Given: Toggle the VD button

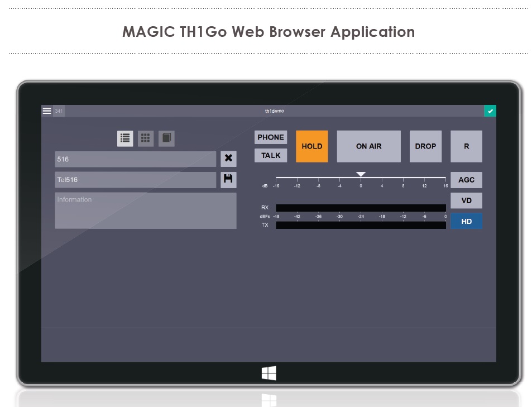Looking at the screenshot, I should (x=466, y=200).
